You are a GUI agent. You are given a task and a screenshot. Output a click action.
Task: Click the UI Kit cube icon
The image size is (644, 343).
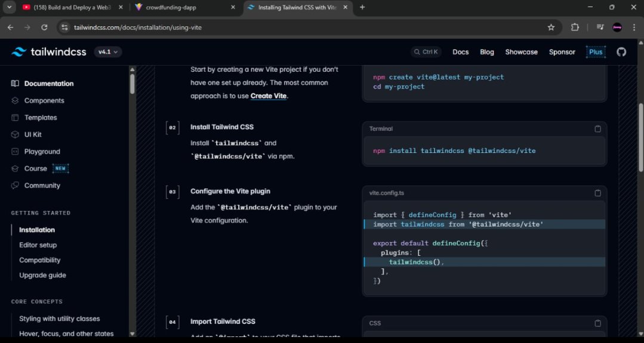[15, 134]
